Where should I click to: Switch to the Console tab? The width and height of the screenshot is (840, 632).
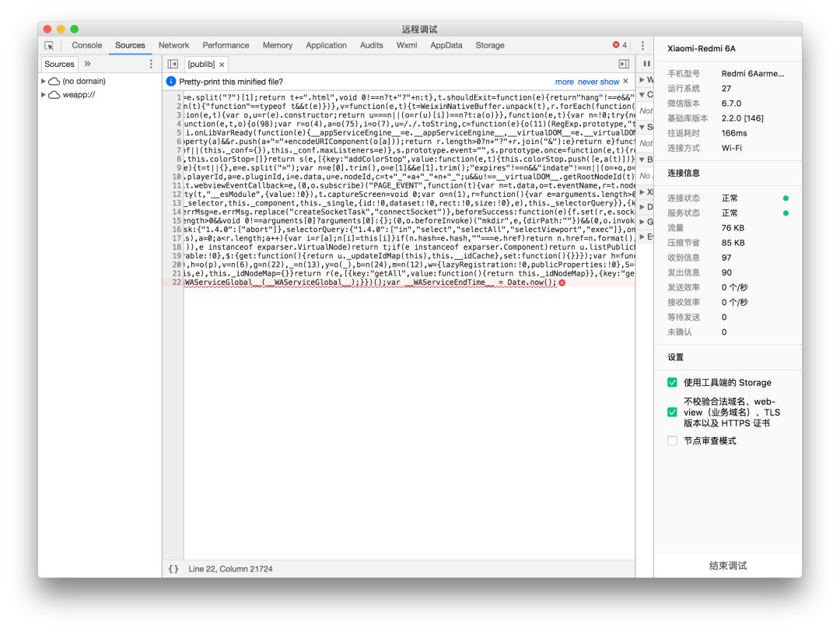pos(87,46)
